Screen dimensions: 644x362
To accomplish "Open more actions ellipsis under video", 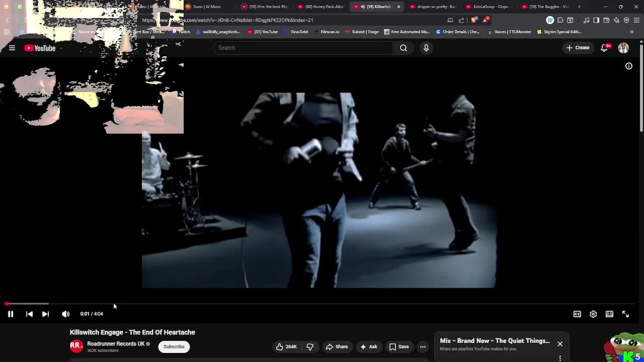I will 423,346.
